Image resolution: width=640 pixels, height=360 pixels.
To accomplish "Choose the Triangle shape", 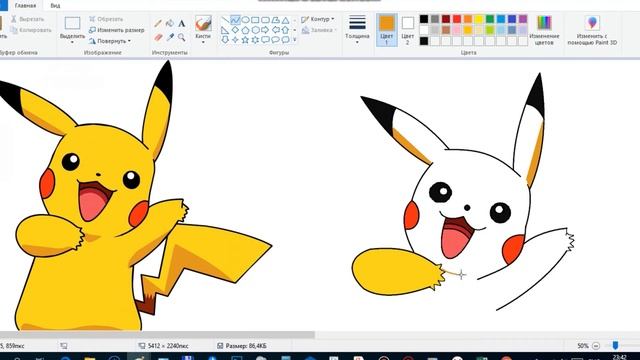I will click(286, 20).
